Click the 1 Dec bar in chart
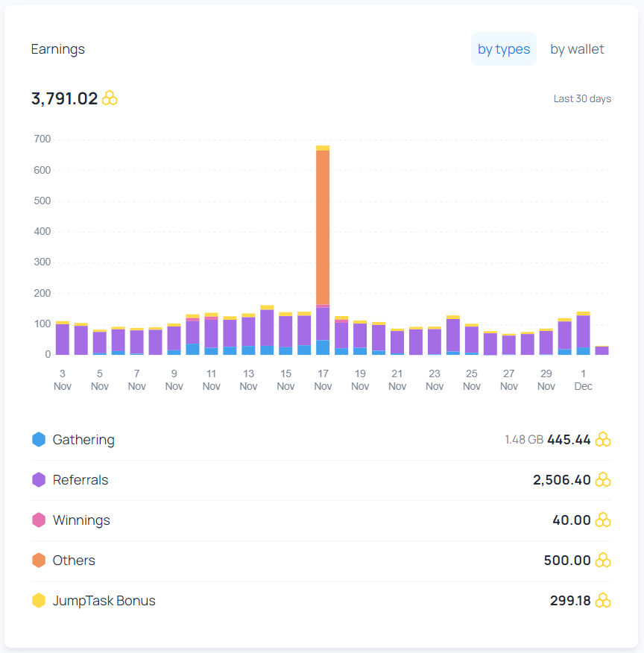The width and height of the screenshot is (644, 653). click(583, 333)
